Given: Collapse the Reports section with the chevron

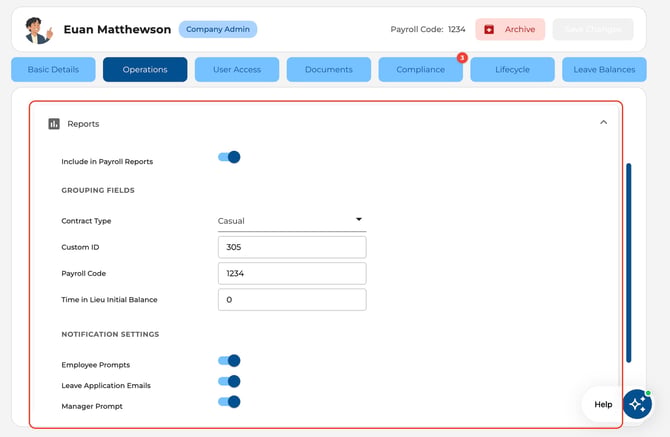Looking at the screenshot, I should (x=603, y=122).
